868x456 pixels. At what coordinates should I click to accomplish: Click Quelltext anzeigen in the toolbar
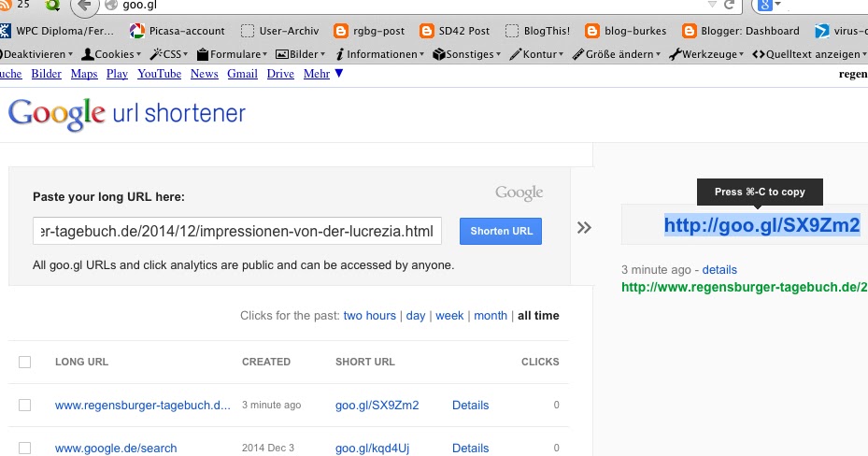coord(809,54)
